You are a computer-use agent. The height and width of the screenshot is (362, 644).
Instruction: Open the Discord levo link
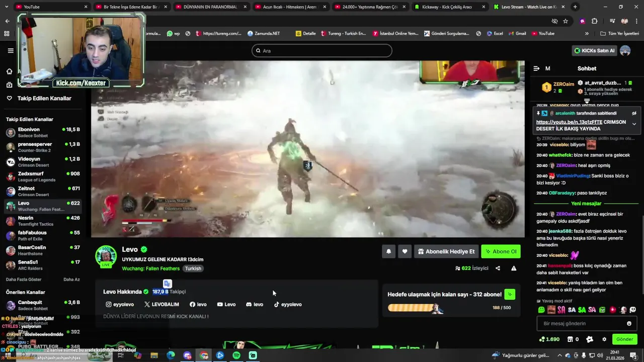click(255, 305)
